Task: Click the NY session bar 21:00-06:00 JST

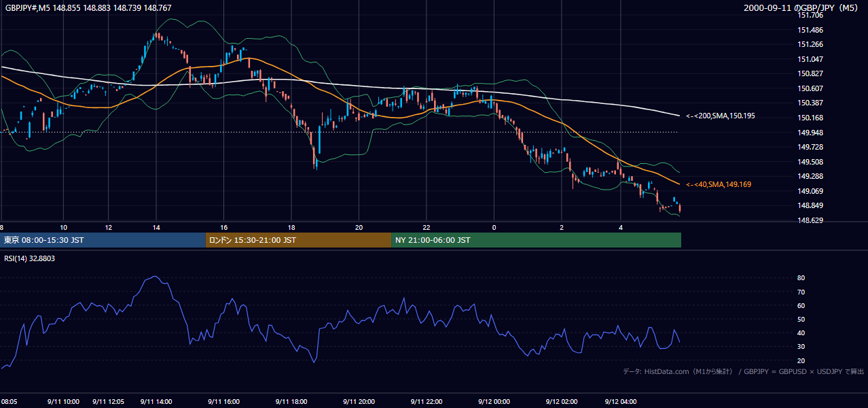Action: coord(536,240)
